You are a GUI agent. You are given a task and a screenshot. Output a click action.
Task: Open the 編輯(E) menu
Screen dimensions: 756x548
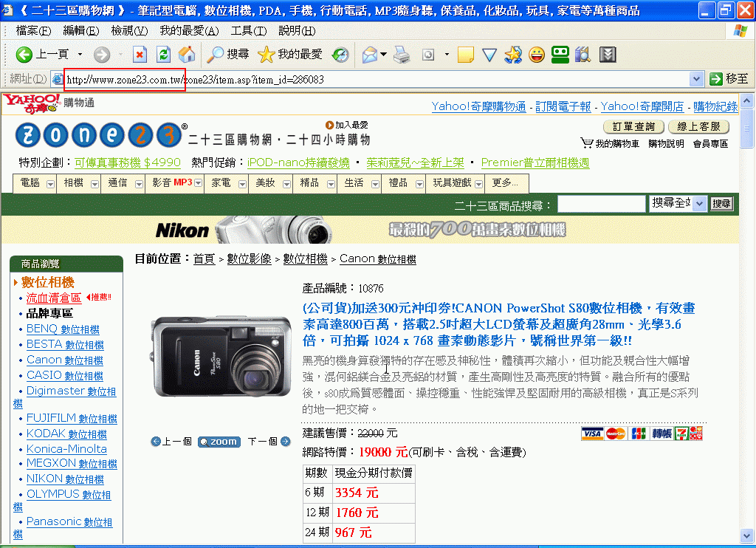(x=80, y=31)
